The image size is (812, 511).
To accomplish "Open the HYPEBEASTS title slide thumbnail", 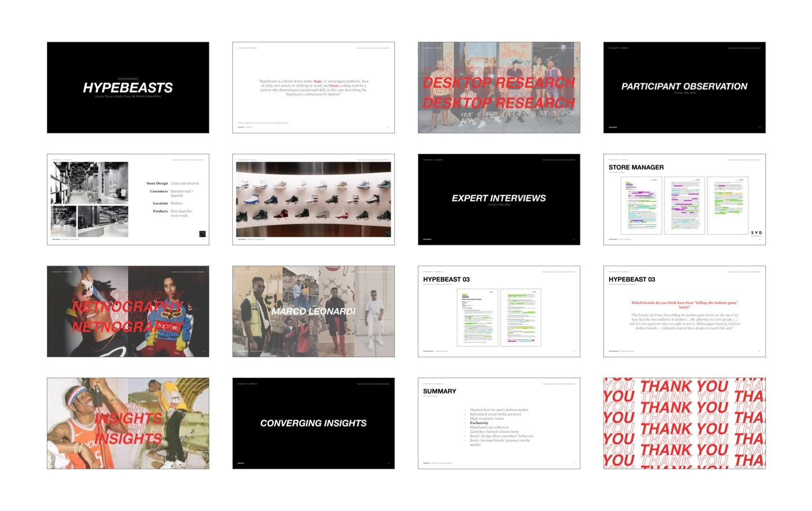I will 128,88.
